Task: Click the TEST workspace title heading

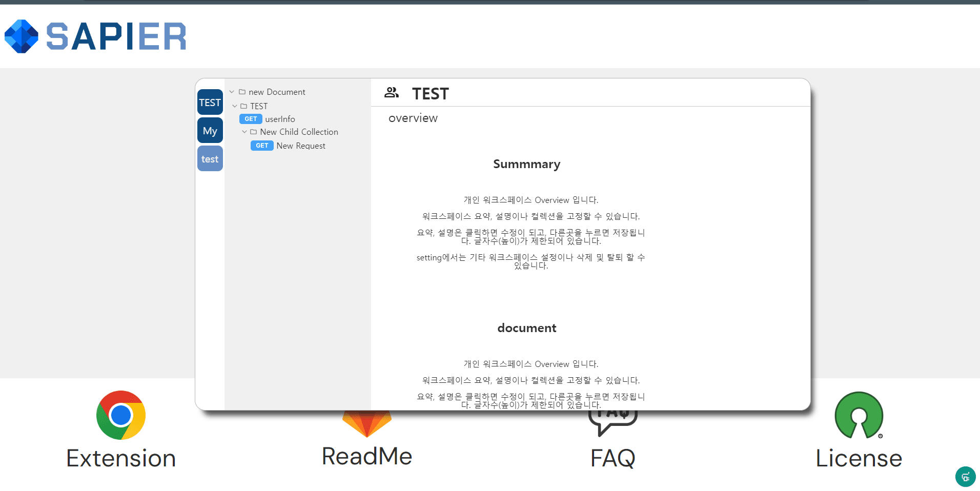Action: tap(431, 94)
